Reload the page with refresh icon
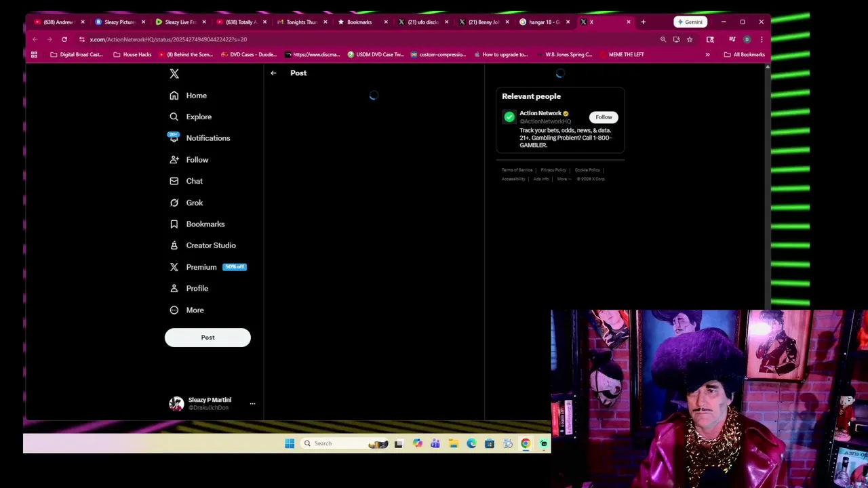This screenshot has height=488, width=868. click(64, 39)
